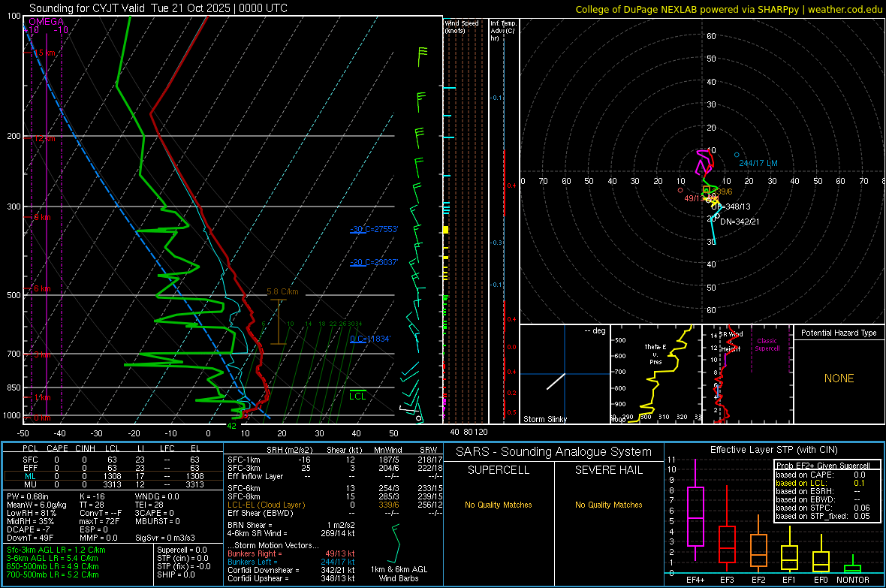
Task: Click the Bunkers Right red circle marker on hodograph
Action: (680, 191)
